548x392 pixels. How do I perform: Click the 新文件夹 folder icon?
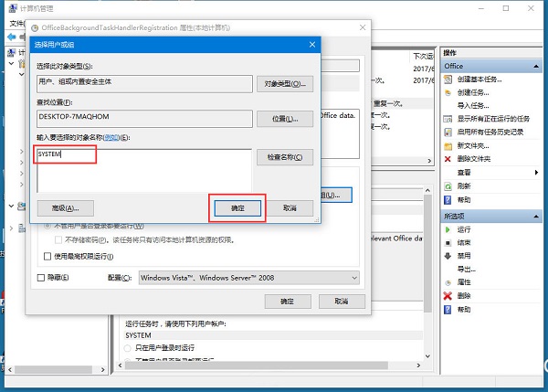pyautogui.click(x=448, y=145)
